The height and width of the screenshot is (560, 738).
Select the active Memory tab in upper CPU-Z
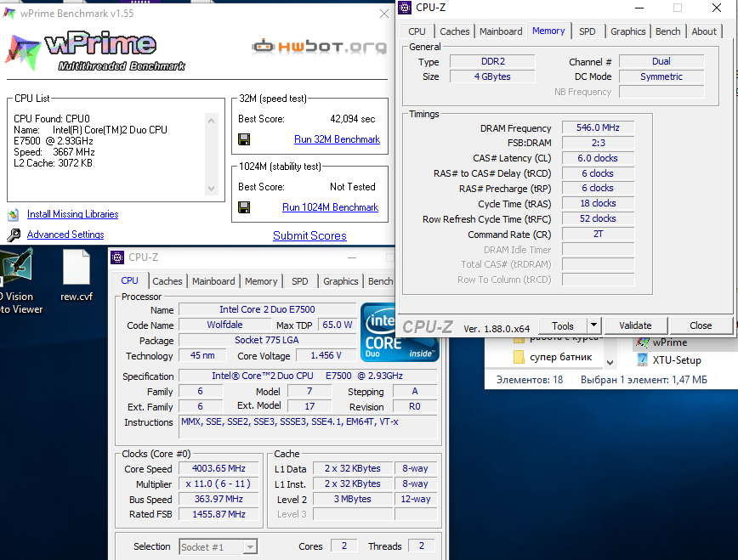pos(548,31)
